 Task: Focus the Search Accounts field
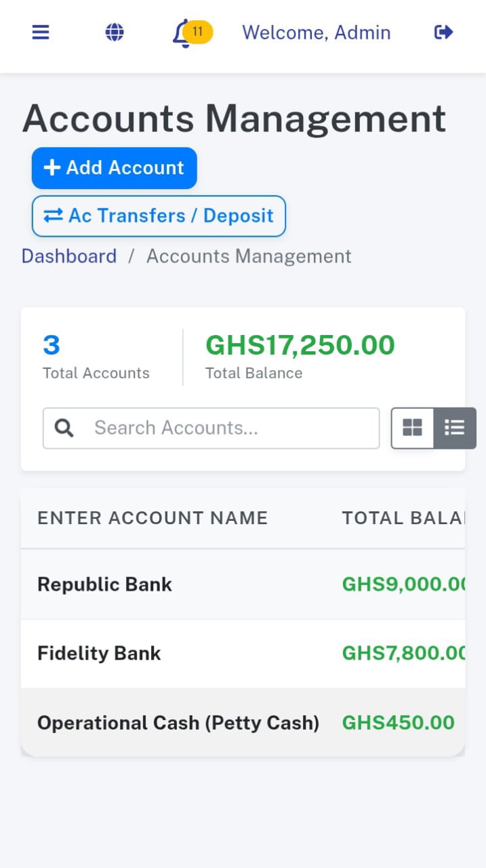click(230, 428)
